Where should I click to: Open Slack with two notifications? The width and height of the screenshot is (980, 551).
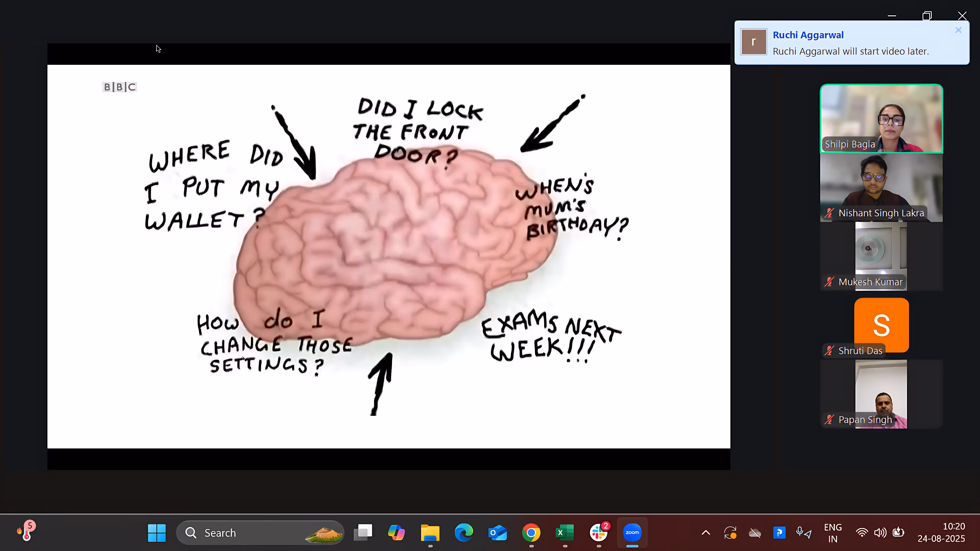(599, 533)
